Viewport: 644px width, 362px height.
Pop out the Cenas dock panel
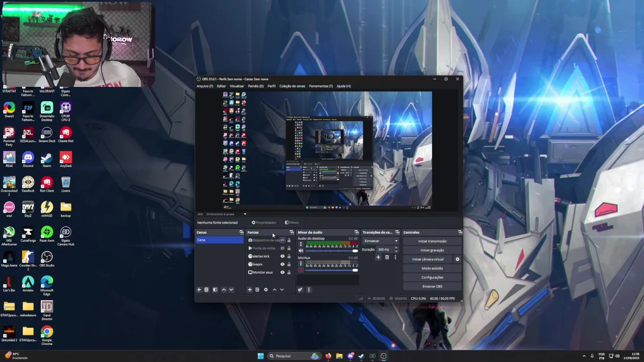(242, 232)
